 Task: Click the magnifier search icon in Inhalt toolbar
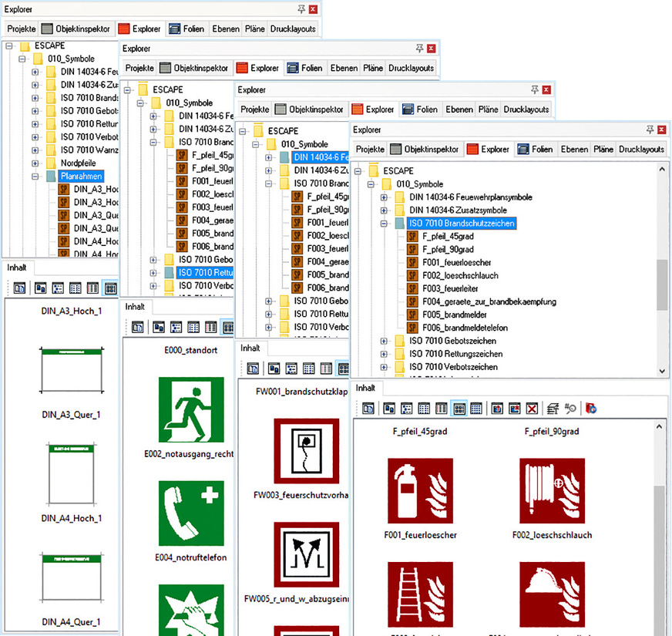pyautogui.click(x=570, y=408)
